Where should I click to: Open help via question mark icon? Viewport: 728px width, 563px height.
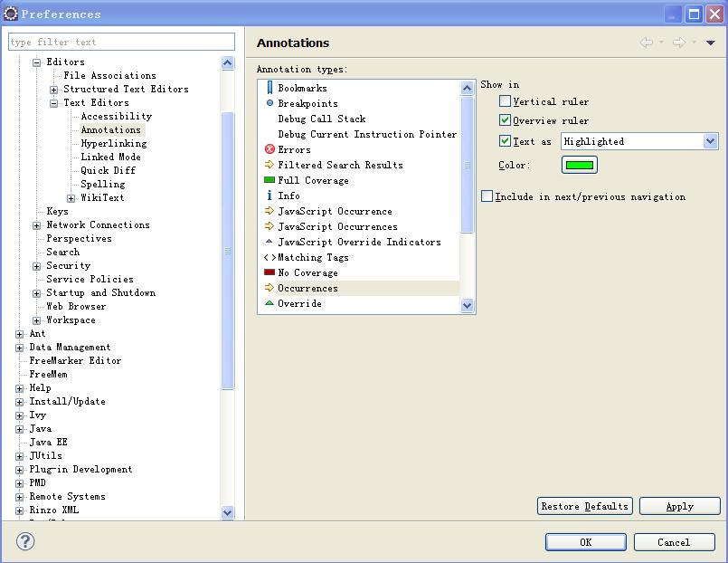(25, 541)
